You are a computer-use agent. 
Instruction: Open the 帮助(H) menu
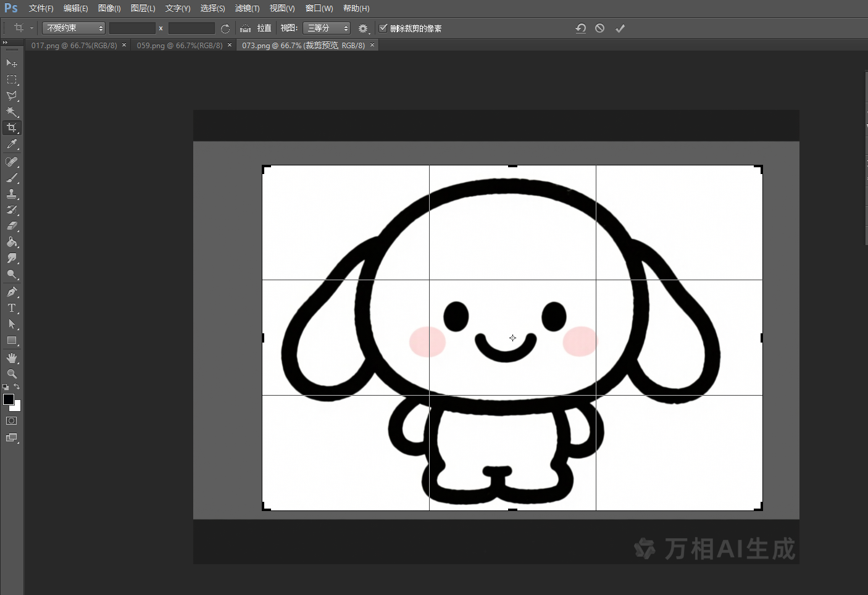click(x=356, y=8)
